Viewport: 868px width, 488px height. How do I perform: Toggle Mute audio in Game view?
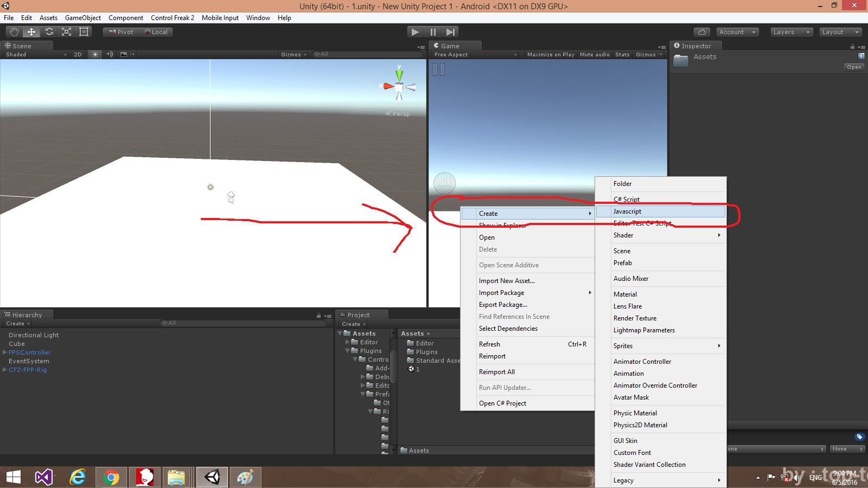[595, 54]
